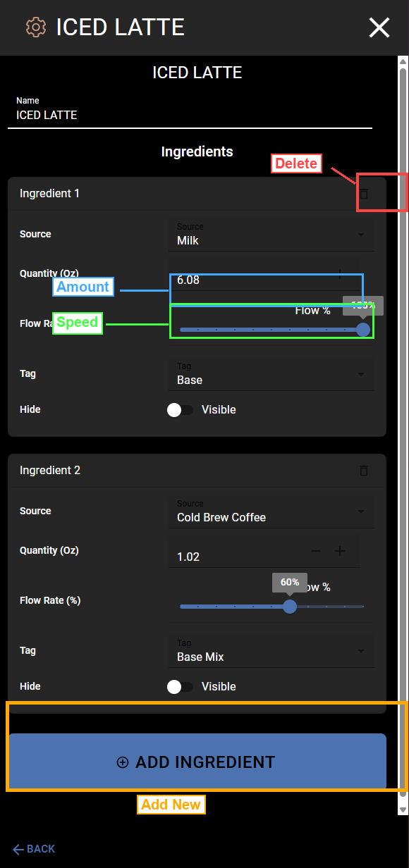Close the ICED LATTE editor with X icon
The width and height of the screenshot is (409, 868).
[379, 27]
